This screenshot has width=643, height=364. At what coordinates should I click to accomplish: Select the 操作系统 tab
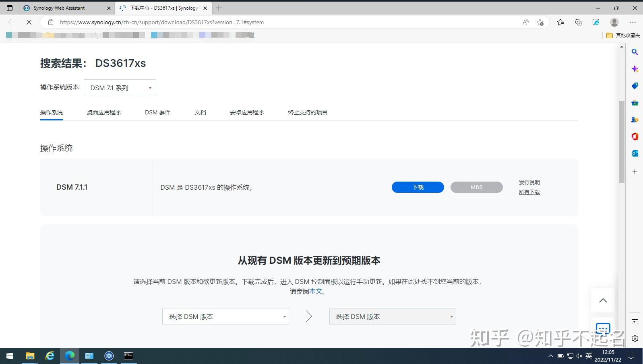[52, 112]
